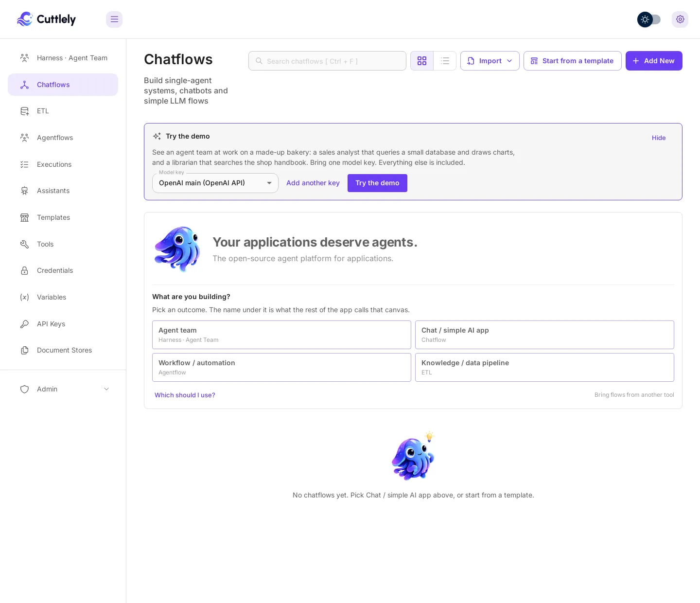Image resolution: width=700 pixels, height=603 pixels.
Task: Click the search magnifier icon
Action: click(x=259, y=61)
